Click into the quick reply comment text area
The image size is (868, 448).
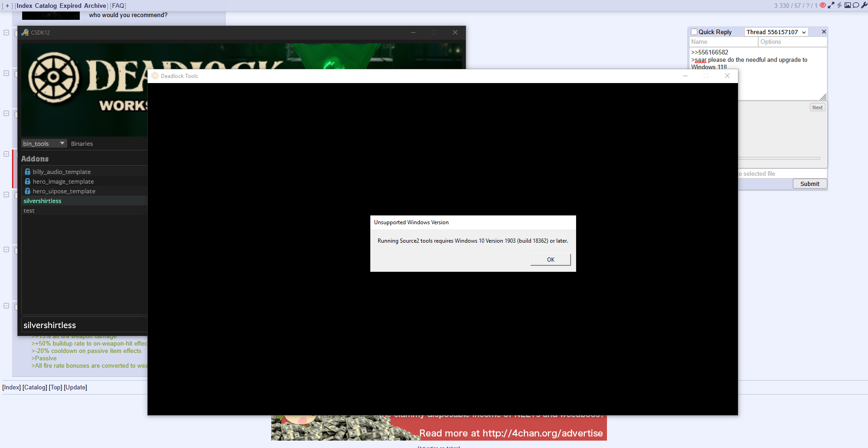click(x=758, y=74)
